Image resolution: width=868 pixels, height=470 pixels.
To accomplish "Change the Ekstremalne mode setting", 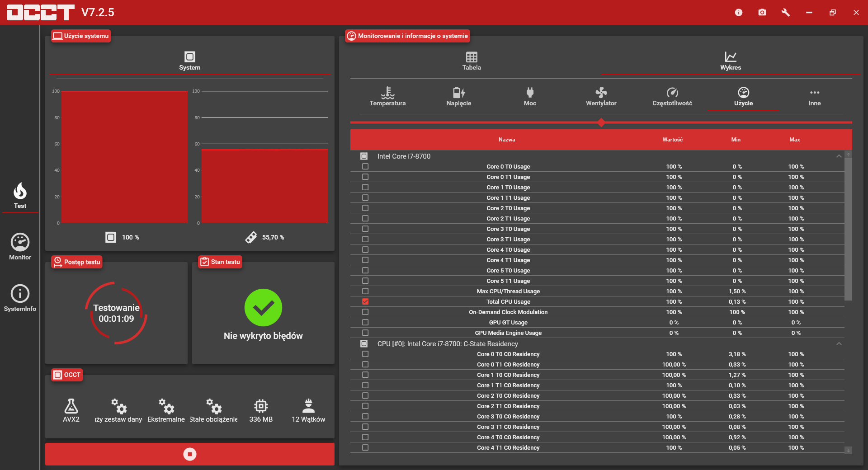I will [166, 410].
